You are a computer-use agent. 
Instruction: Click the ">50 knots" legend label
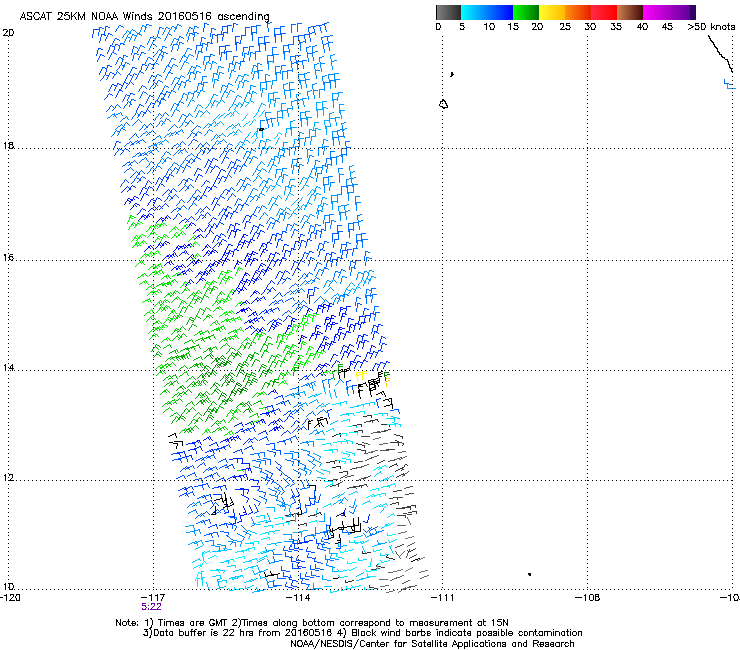[711, 27]
